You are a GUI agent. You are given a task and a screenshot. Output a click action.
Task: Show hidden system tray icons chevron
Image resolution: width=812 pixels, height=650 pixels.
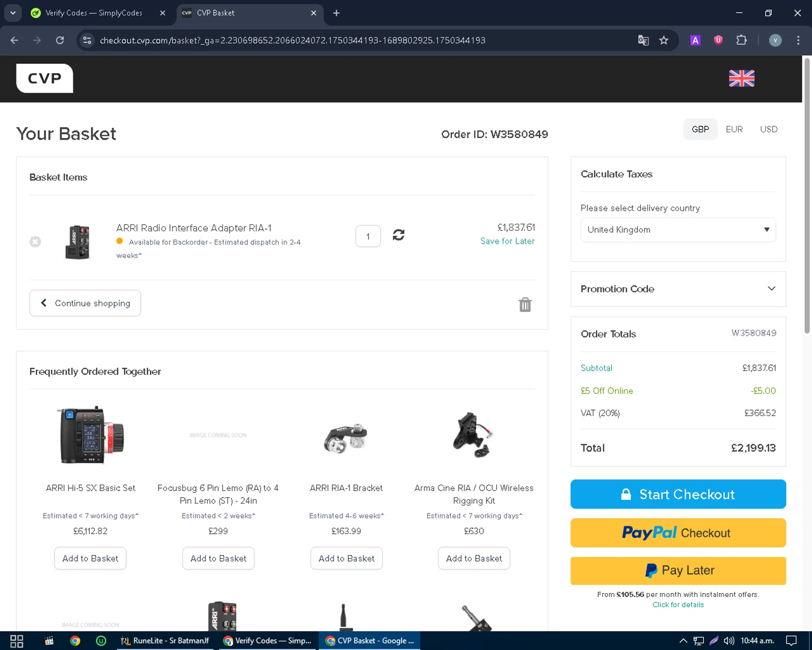[x=683, y=641]
